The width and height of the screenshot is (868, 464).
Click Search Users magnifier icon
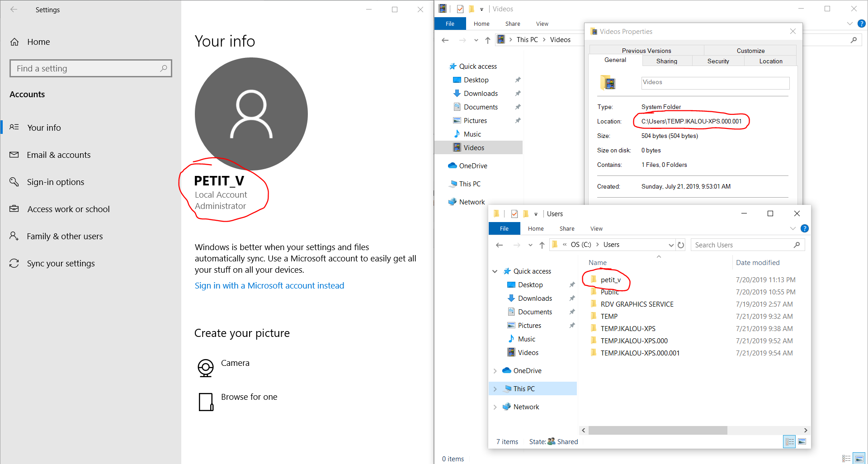click(797, 245)
